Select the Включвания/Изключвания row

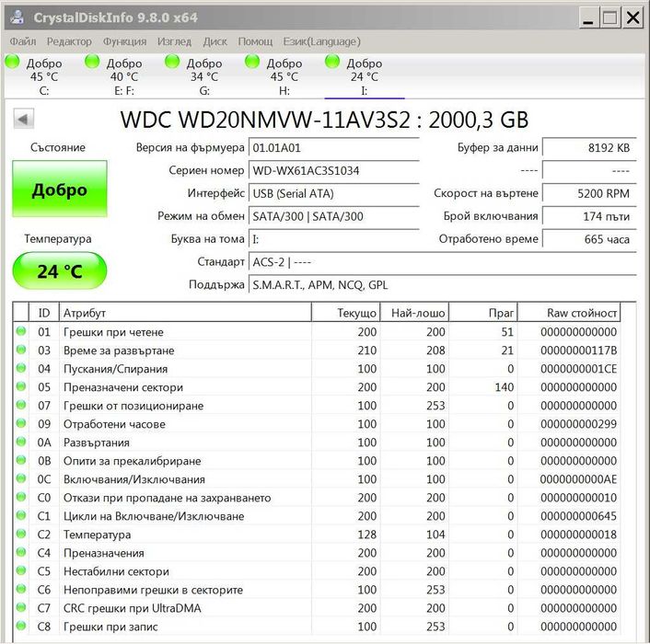[x=317, y=479]
